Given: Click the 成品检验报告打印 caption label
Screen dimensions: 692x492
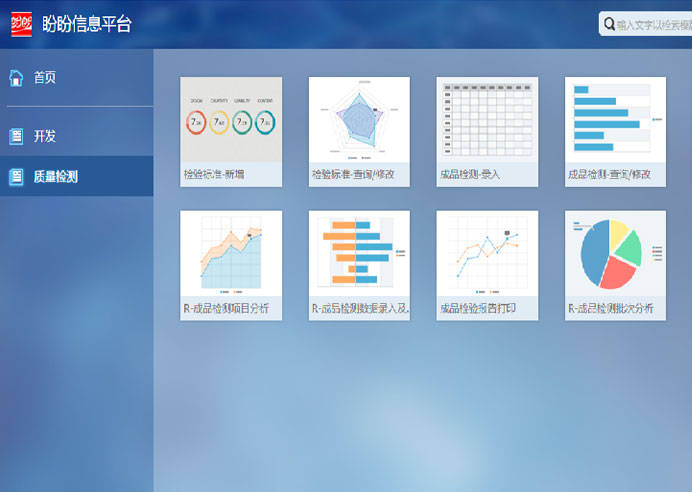Looking at the screenshot, I should [478, 308].
